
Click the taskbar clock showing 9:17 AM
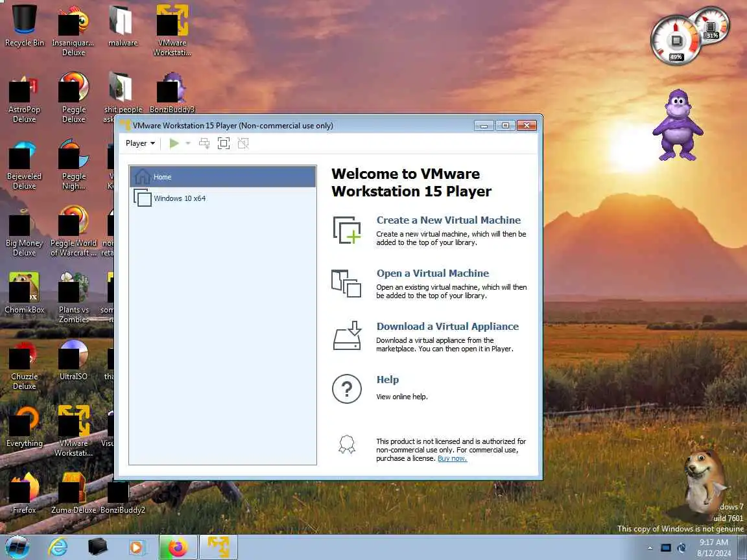click(714, 548)
